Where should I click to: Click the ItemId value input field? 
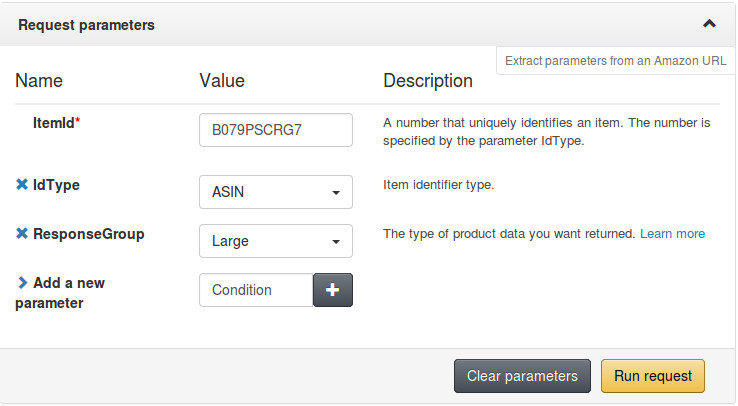(x=276, y=130)
